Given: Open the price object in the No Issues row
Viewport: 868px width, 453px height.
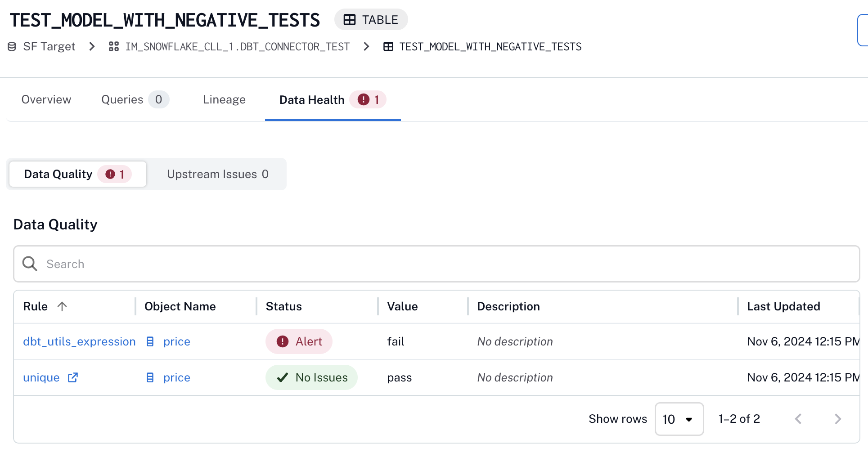Looking at the screenshot, I should [x=177, y=377].
